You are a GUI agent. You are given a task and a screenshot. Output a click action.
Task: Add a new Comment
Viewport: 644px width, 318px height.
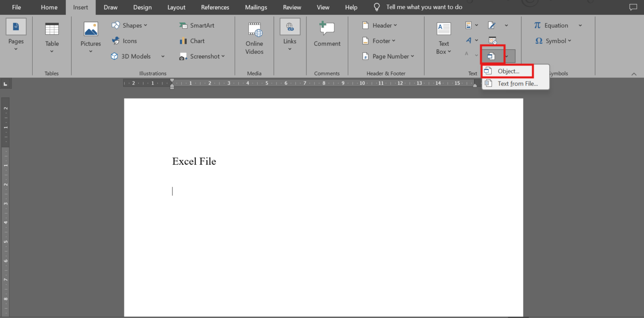[x=327, y=35]
